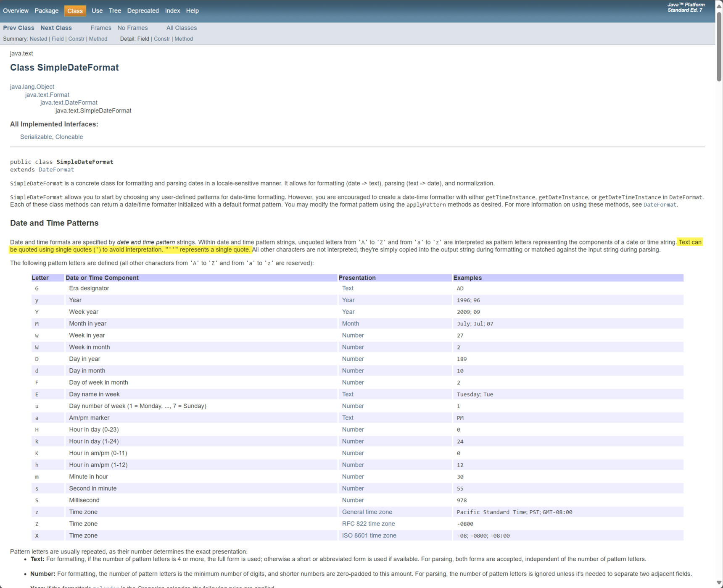
Task: Open Year presentation link for Week year
Action: click(x=348, y=312)
